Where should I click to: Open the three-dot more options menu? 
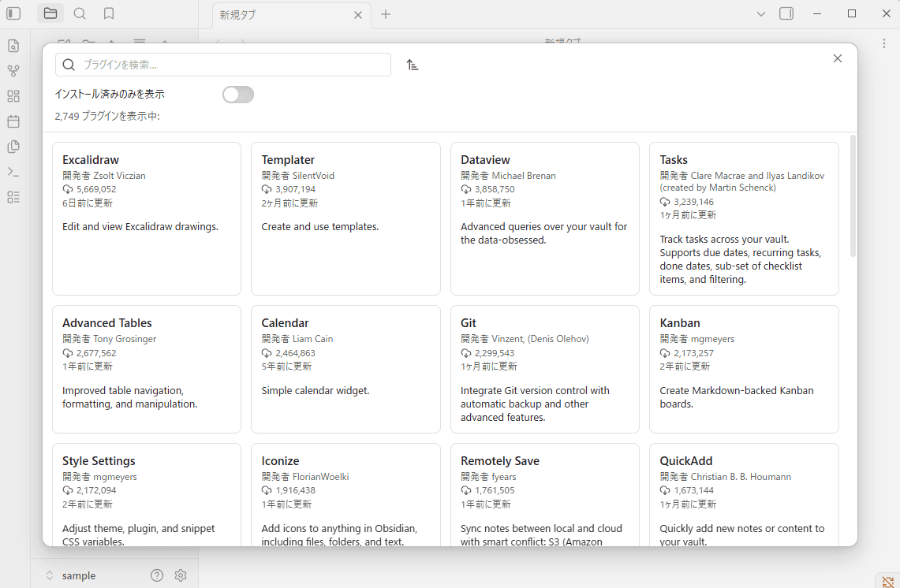pyautogui.click(x=884, y=43)
